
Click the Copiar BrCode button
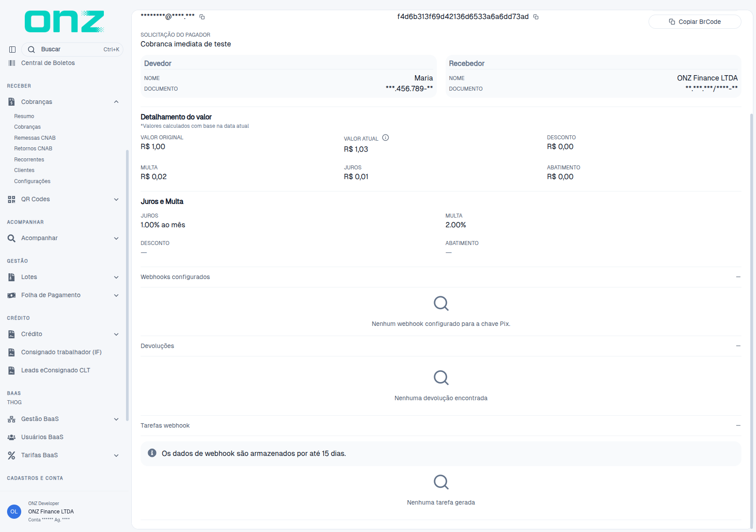click(695, 22)
